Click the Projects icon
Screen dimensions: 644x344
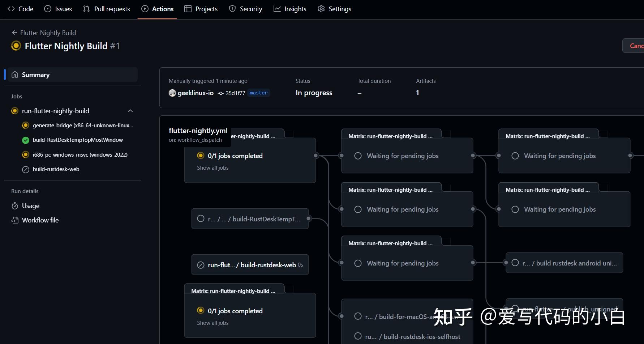coord(188,8)
